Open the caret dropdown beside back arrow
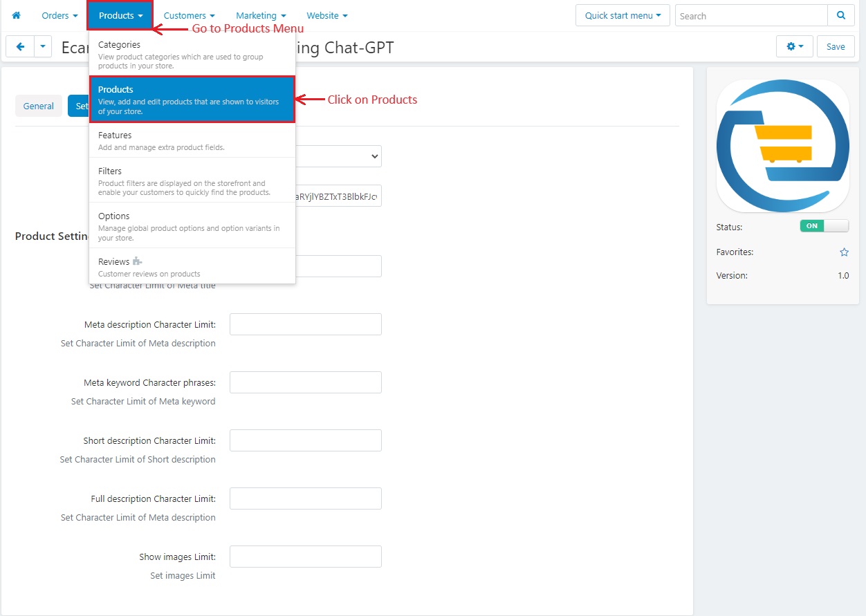This screenshot has height=616, width=866. pos(43,46)
